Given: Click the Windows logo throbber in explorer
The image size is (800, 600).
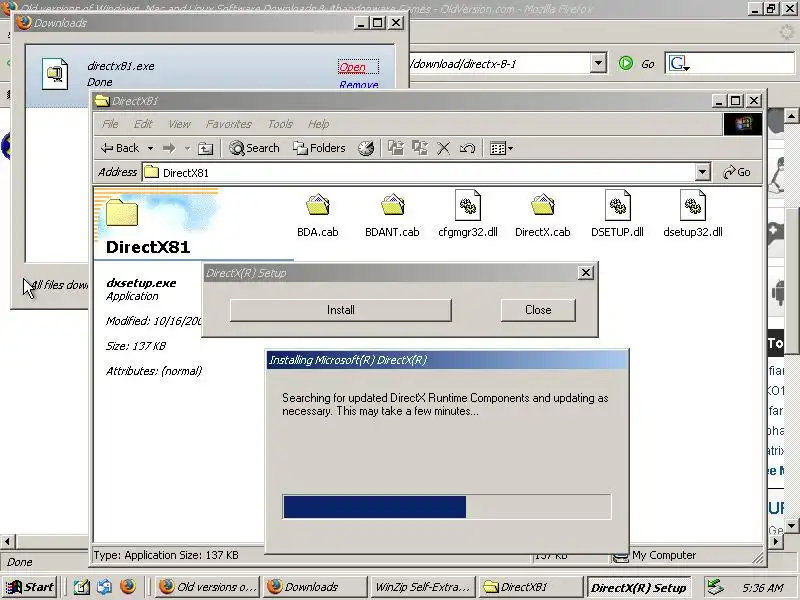Looking at the screenshot, I should tap(743, 124).
